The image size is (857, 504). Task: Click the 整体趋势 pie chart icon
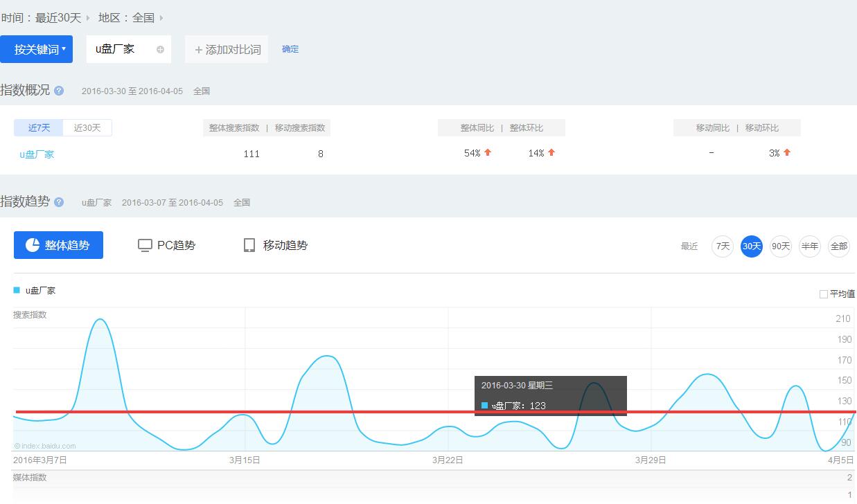(33, 245)
